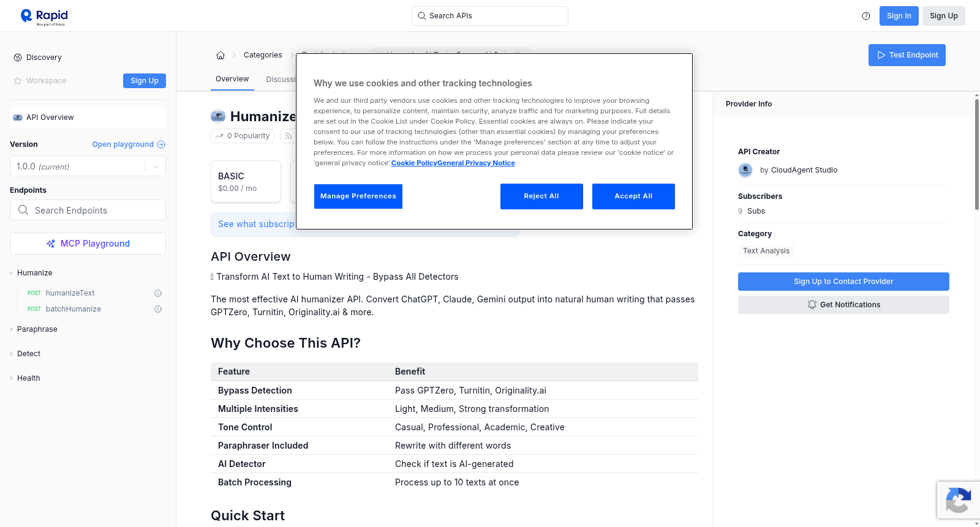Click Sign In in the header
The height and width of the screenshot is (527, 980).
899,16
